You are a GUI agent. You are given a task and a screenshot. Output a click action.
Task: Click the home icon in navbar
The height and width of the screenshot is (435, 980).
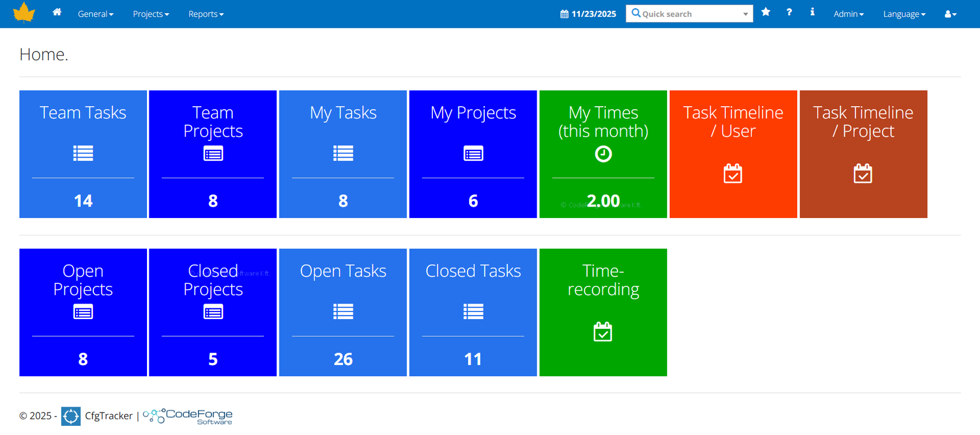(x=57, y=13)
